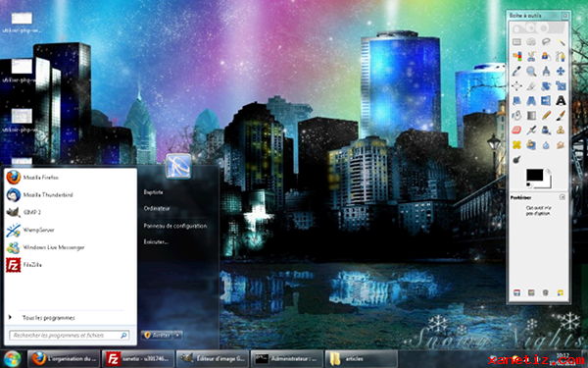Select the Text tool
This screenshot has height=368, width=588.
561,101
